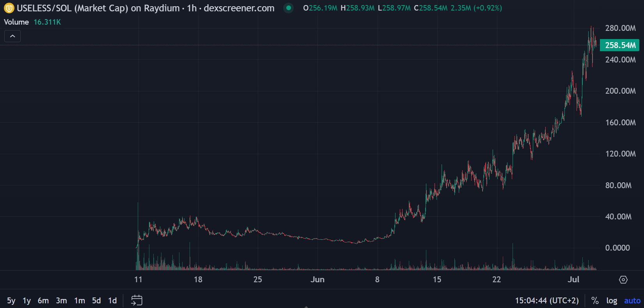Click the 120.00M price axis label
The width and height of the screenshot is (644, 308).
click(620, 154)
